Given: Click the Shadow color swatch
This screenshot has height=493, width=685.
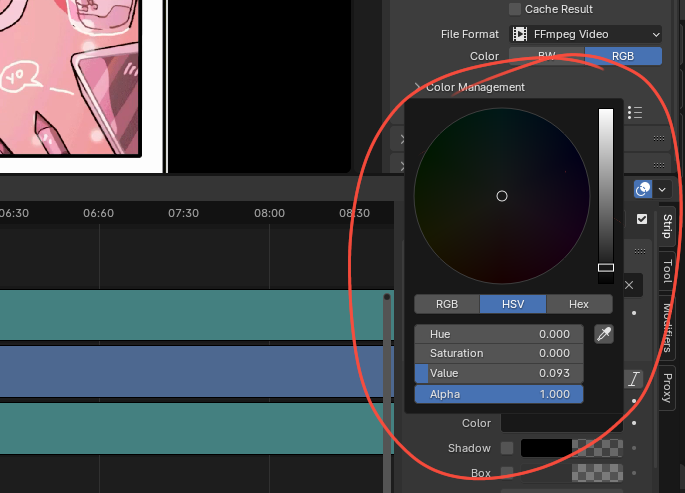Looking at the screenshot, I should (571, 448).
